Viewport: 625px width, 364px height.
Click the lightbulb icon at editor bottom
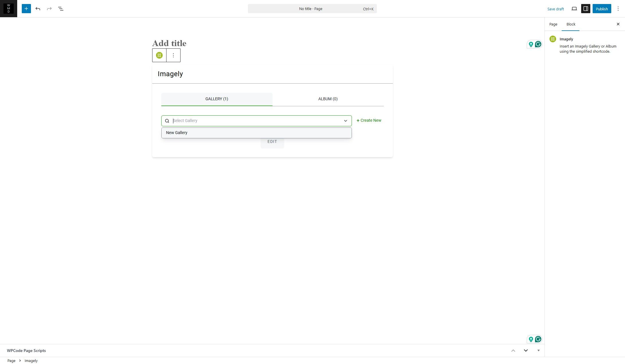point(531,339)
